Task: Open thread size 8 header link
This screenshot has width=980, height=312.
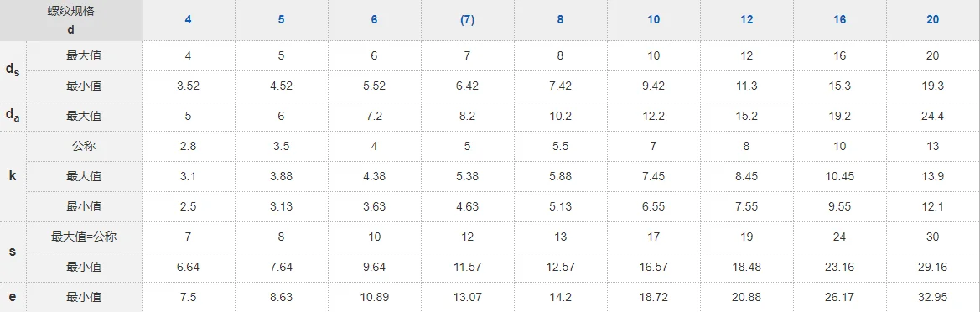Action: pos(560,20)
